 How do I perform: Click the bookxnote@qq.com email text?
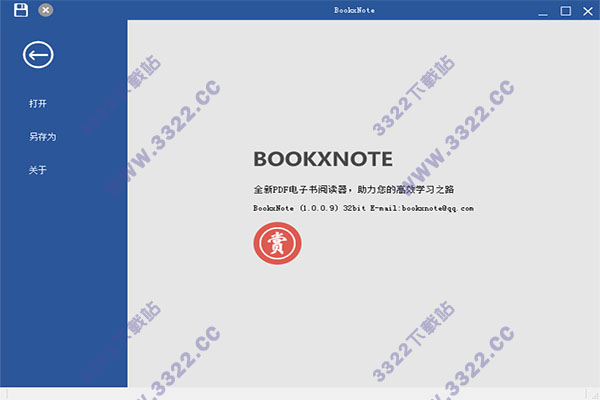438,209
